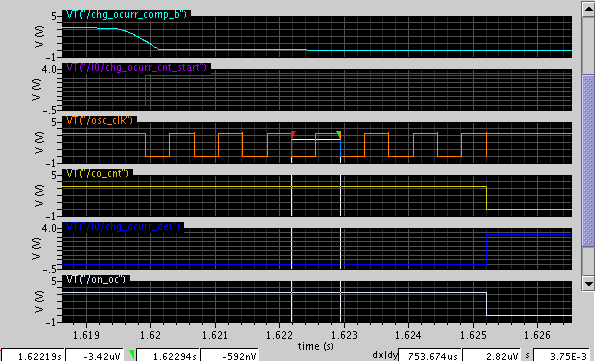Viewport: 595px width, 361px height.
Task: Click scrollbar up arrow button
Action: pyautogui.click(x=588, y=9)
